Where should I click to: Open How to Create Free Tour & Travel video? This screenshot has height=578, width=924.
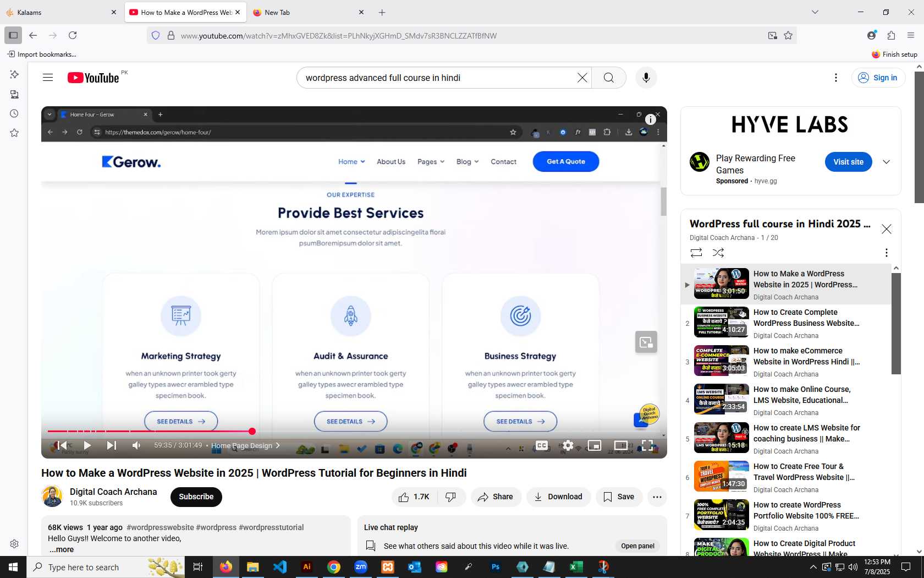pyautogui.click(x=785, y=477)
